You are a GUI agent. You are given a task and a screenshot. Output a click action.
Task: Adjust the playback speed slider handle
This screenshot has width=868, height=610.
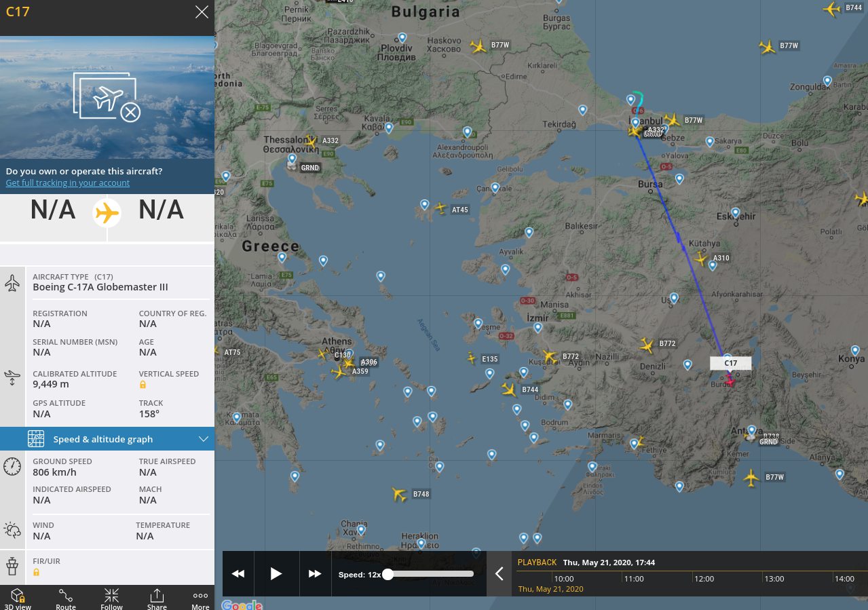pyautogui.click(x=388, y=574)
